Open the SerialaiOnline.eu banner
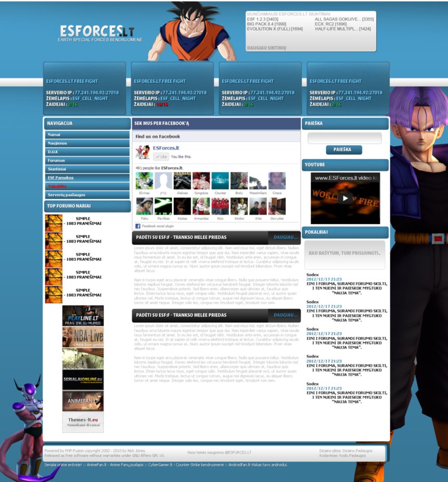448x482 pixels. 83,380
